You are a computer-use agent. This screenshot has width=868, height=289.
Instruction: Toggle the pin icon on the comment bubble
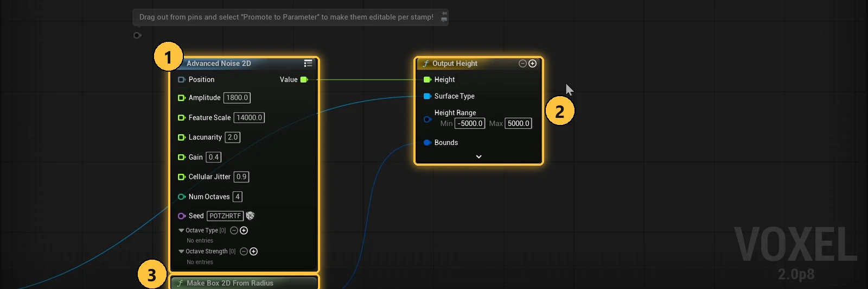tap(444, 14)
